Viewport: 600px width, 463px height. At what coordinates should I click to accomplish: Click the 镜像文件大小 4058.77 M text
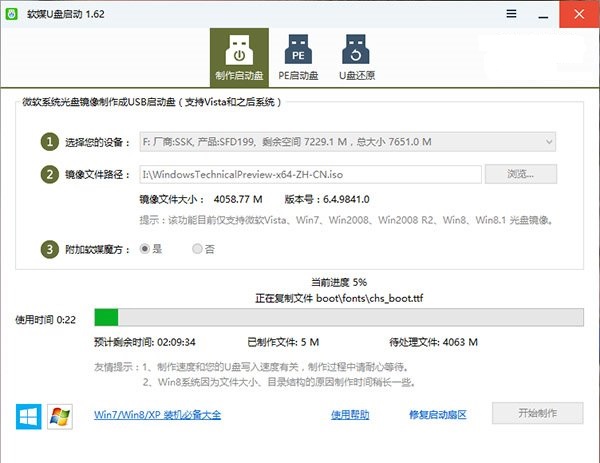[201, 199]
